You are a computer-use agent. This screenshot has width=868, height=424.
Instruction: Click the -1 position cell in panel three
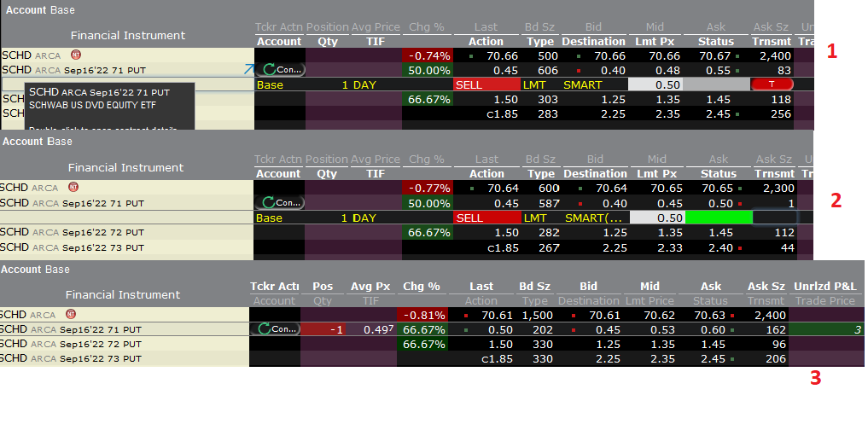pyautogui.click(x=323, y=329)
